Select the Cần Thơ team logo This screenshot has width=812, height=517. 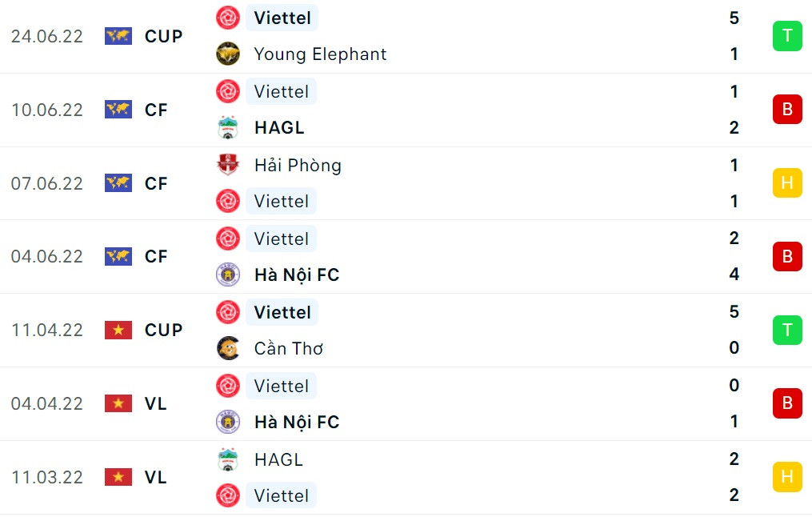(228, 348)
